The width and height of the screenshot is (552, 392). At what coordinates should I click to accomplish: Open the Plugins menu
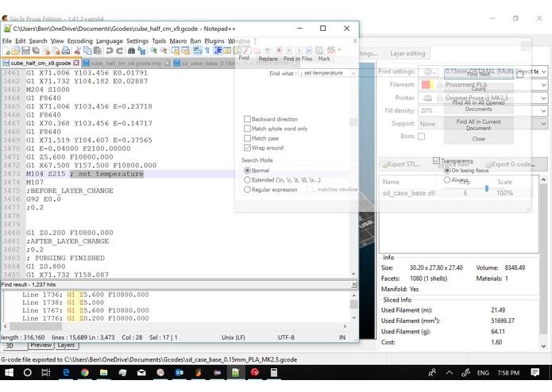(x=214, y=41)
